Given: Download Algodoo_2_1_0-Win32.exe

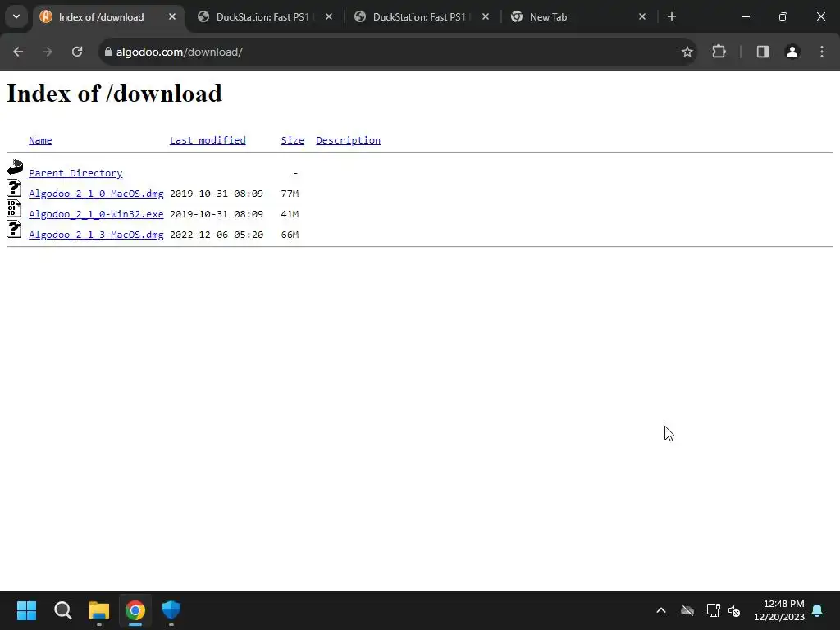Looking at the screenshot, I should [96, 214].
